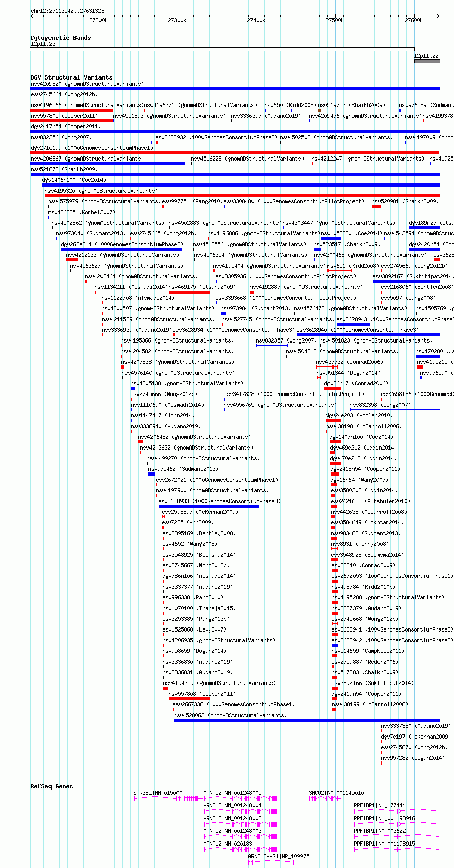Click esv3892167 (Suktitipat2014) label
Image resolution: width=454 pixels, height=868 pixels.
413,276
